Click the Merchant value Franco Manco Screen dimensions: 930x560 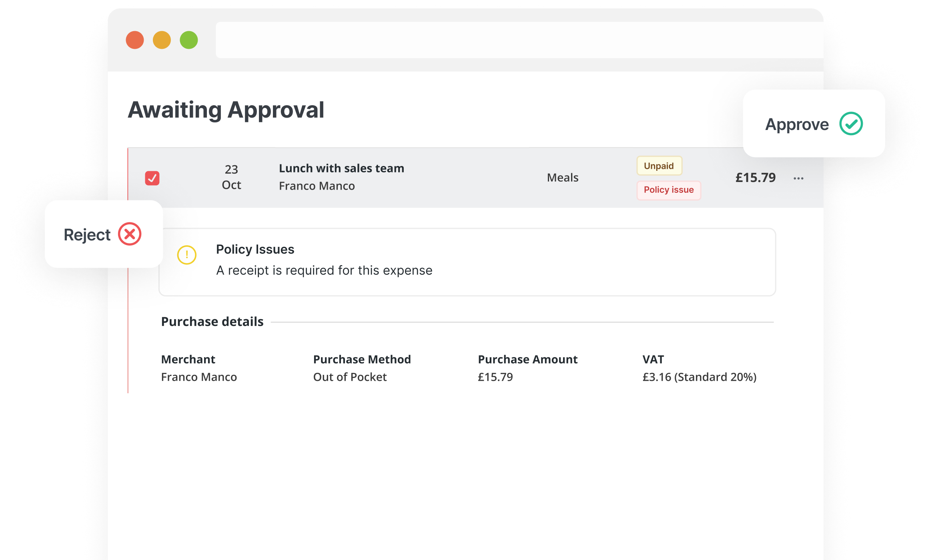coord(199,377)
